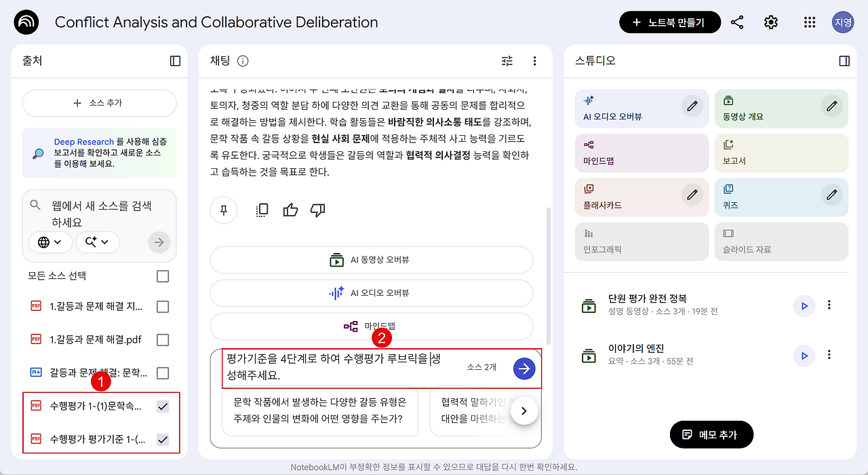Screen dimensions: 868x475
Task: Check 1.갈등과 문제 해결 지... source checkbox
Action: [163, 307]
